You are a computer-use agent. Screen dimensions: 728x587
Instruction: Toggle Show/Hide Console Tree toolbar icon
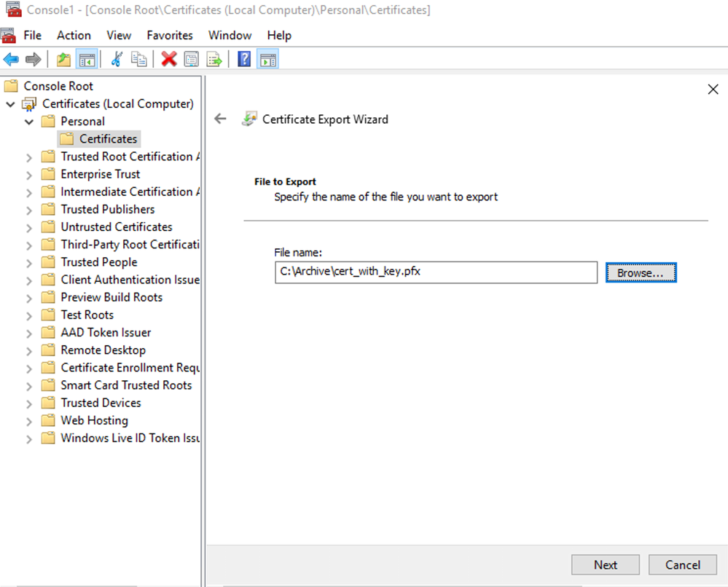pos(87,60)
